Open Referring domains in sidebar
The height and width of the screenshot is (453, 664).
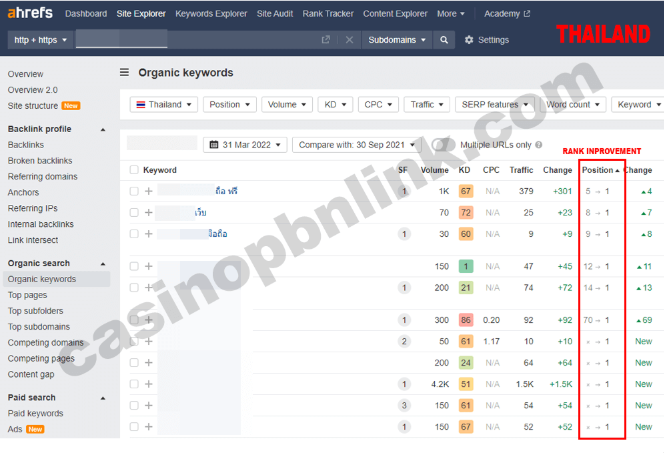click(x=42, y=177)
